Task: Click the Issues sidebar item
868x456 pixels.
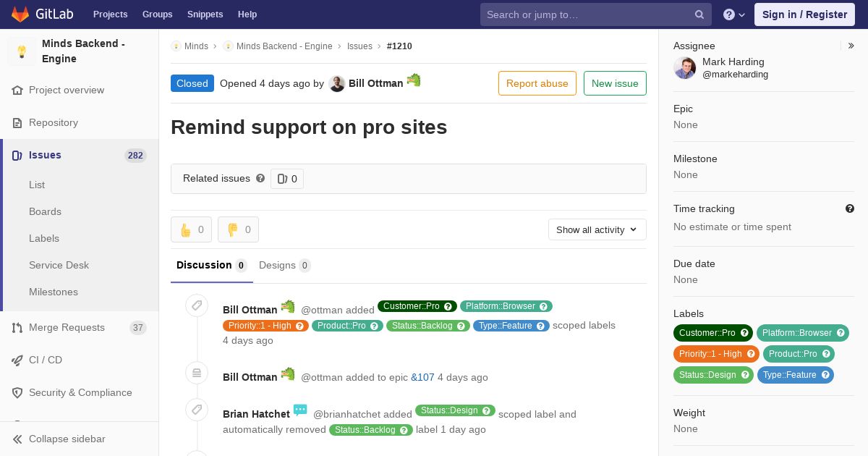Action: (80, 155)
